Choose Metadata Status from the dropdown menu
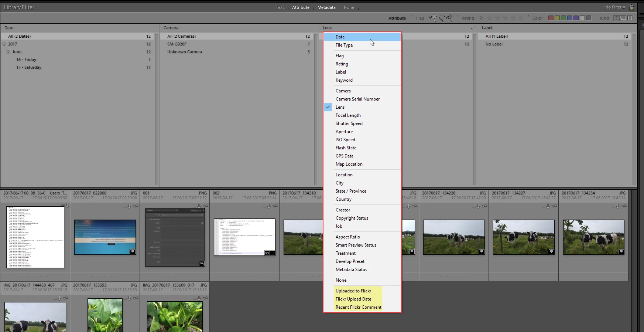The image size is (644, 332). pos(362,270)
